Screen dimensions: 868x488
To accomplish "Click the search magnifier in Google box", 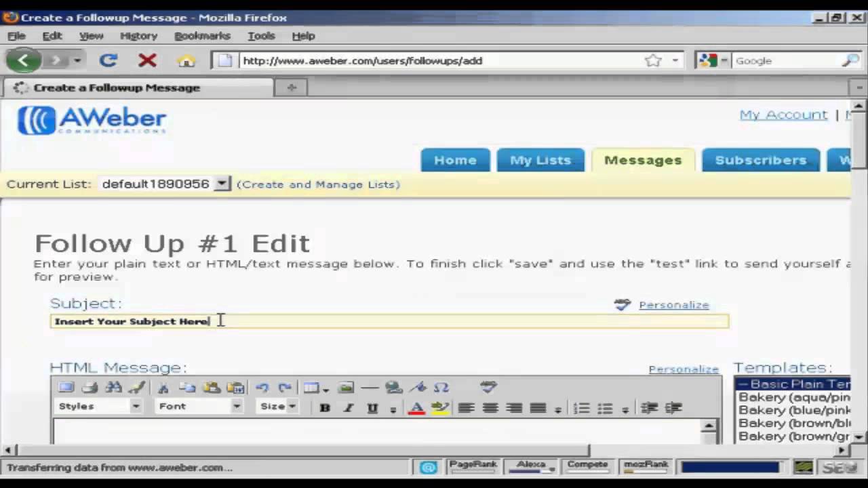I will coord(850,60).
